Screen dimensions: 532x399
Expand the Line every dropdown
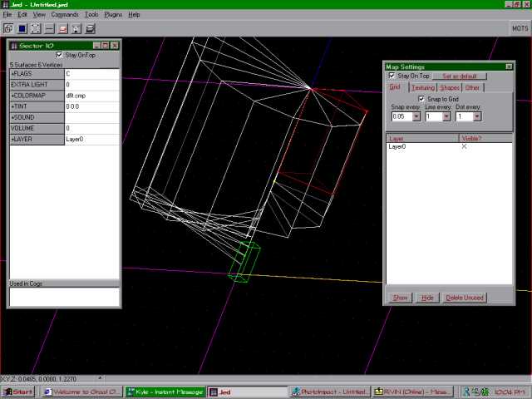click(x=446, y=116)
